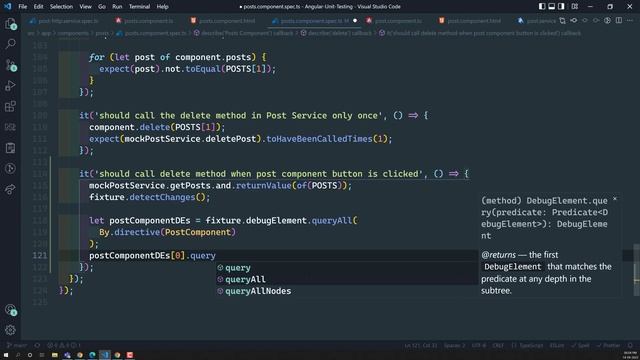Click the CRLF end-of-line indicator
This screenshot has height=360, width=640.
point(498,345)
